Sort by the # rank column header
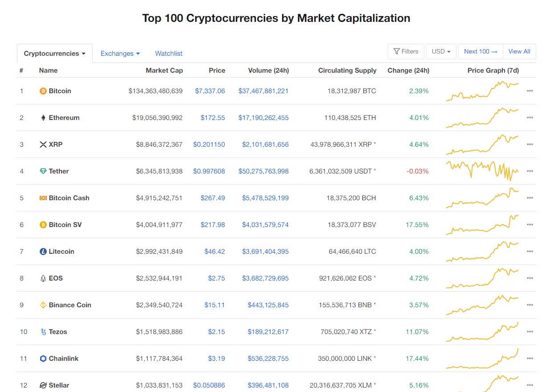 [21, 70]
